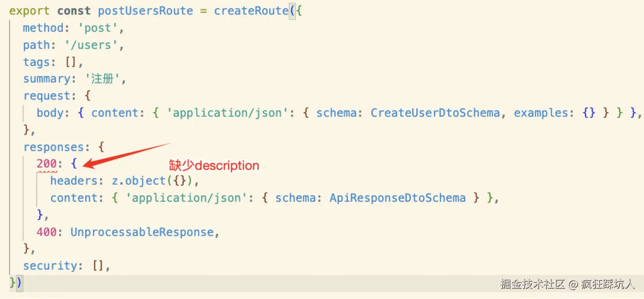The width and height of the screenshot is (644, 299).
Task: Click the createRoute function call
Action: tap(251, 11)
